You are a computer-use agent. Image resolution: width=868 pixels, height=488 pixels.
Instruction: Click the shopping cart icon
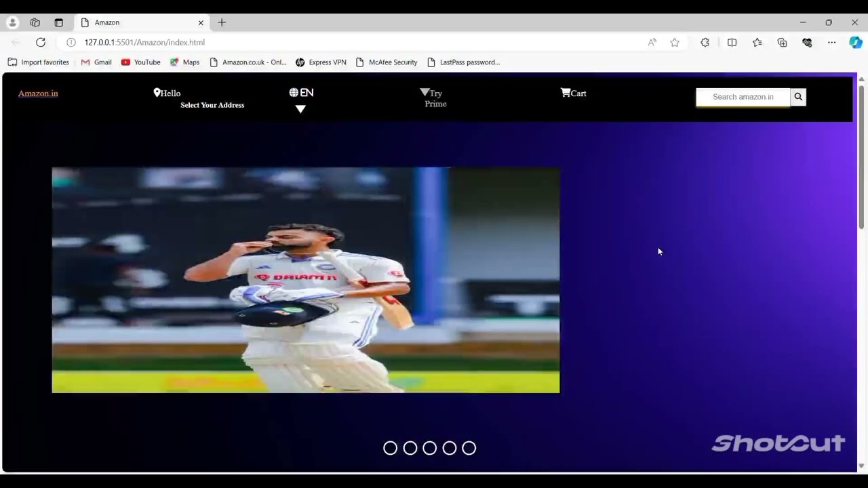click(566, 93)
